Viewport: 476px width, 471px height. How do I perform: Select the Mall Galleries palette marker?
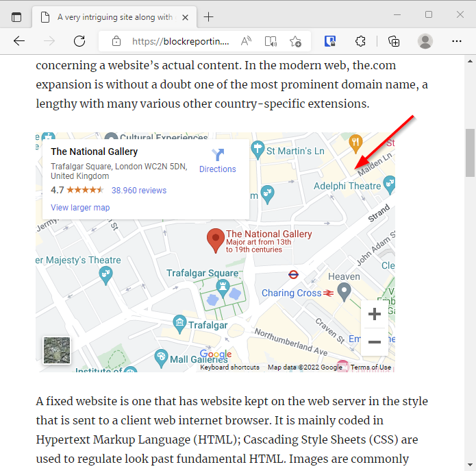click(161, 358)
